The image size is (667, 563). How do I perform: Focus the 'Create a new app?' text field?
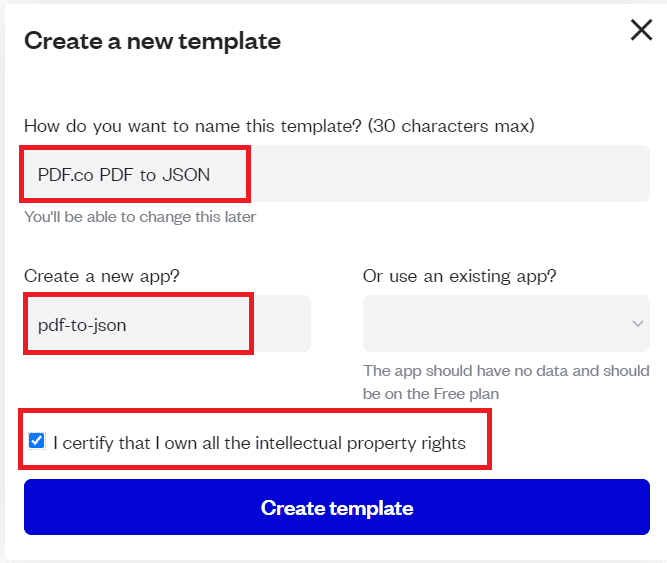[167, 324]
